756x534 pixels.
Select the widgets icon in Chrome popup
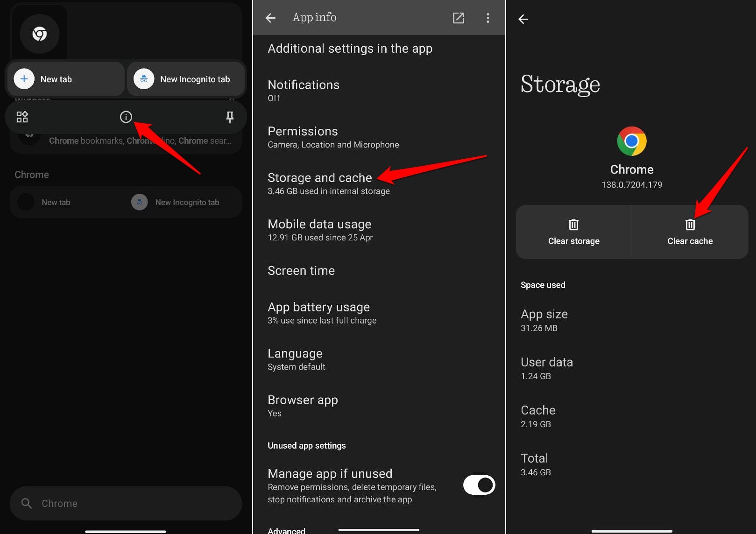pyautogui.click(x=21, y=117)
